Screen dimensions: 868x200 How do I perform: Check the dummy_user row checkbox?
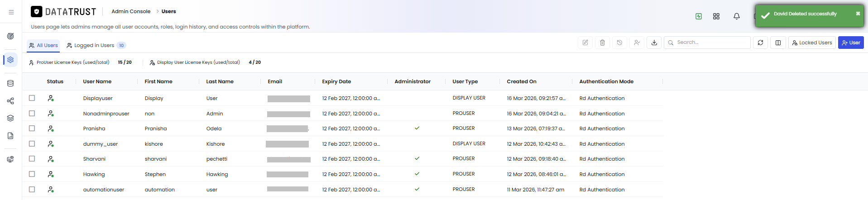[x=32, y=143]
